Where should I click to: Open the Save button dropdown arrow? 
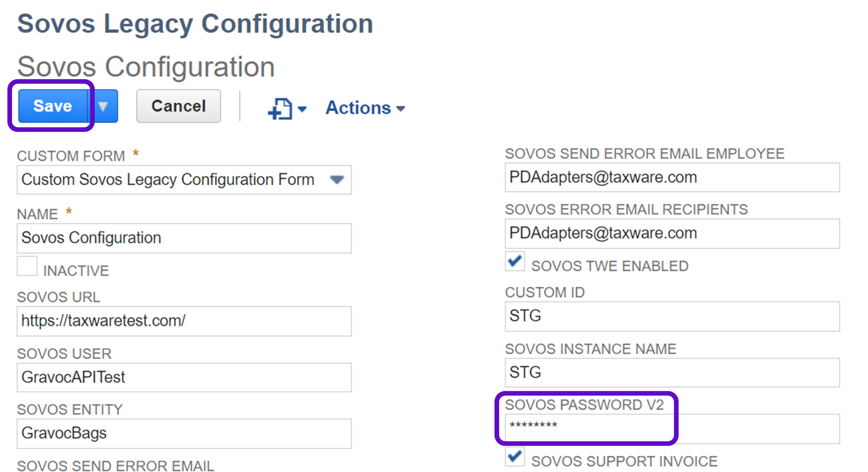[x=103, y=106]
